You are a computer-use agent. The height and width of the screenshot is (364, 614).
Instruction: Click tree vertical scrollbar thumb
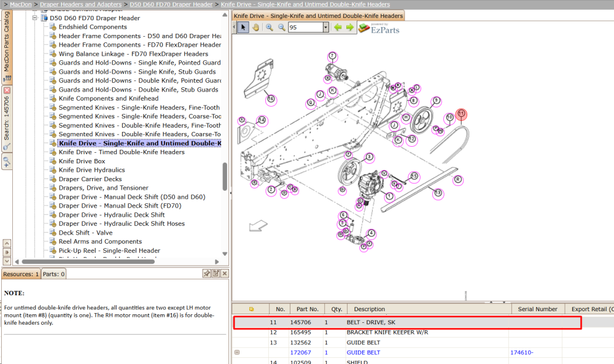(x=225, y=177)
